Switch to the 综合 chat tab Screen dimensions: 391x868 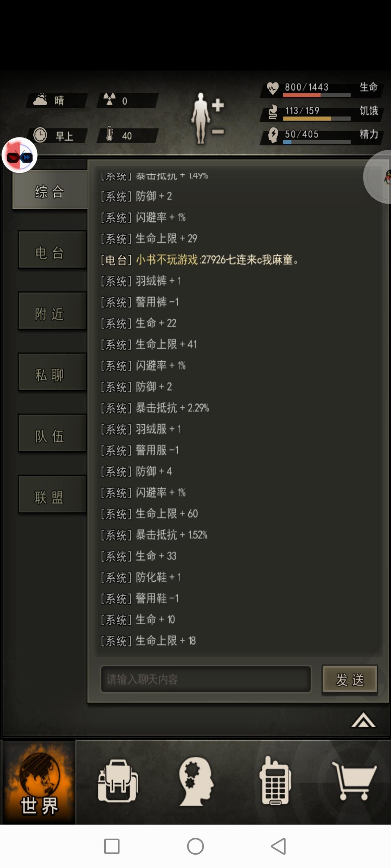point(50,191)
